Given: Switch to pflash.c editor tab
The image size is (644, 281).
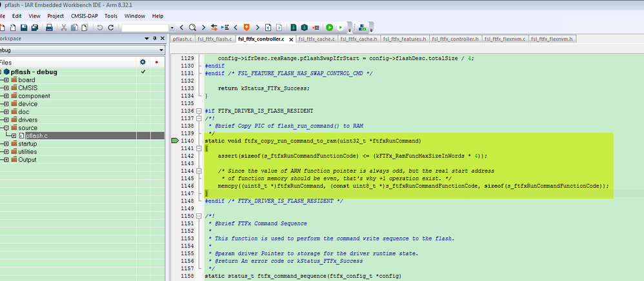Looking at the screenshot, I should tap(183, 39).
